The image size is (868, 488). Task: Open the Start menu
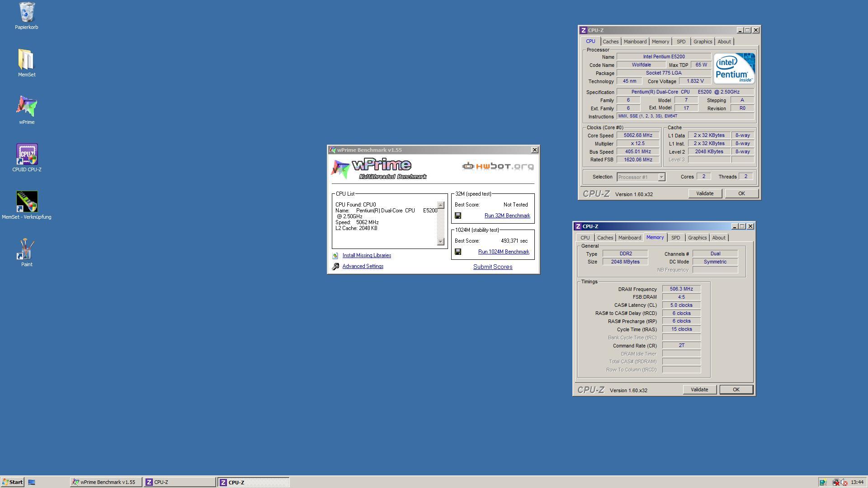tap(12, 482)
